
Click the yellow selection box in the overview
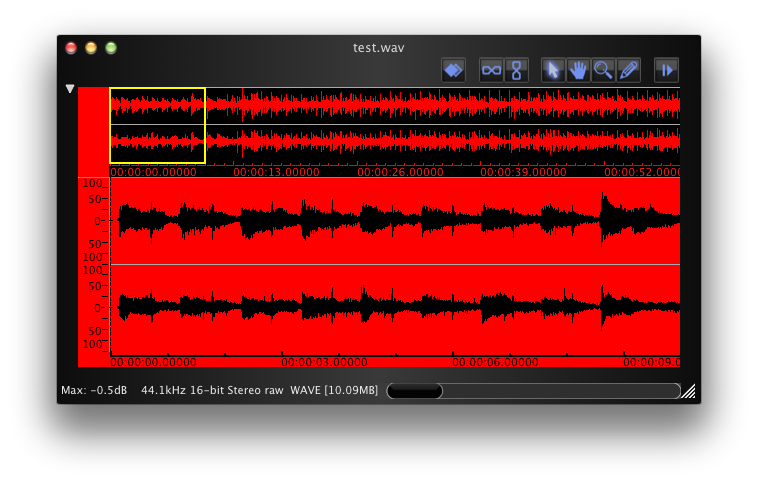tap(158, 126)
